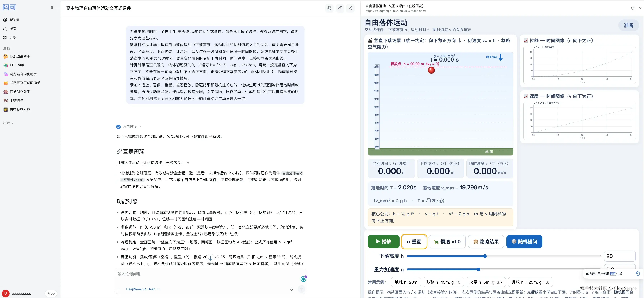Toggle 隐藏结果 to hide the results
The height and width of the screenshot is (298, 644).
click(x=486, y=241)
